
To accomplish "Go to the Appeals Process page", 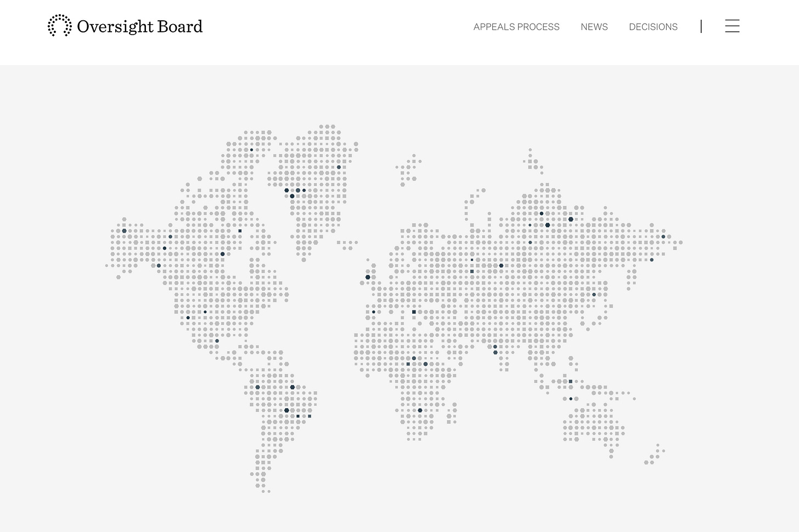I will click(516, 27).
